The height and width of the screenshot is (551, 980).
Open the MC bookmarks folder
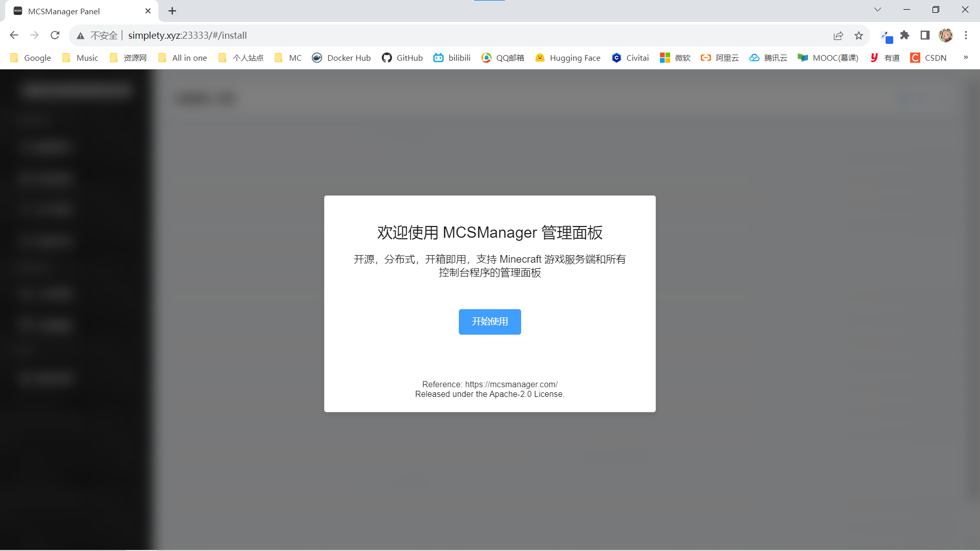(x=288, y=58)
